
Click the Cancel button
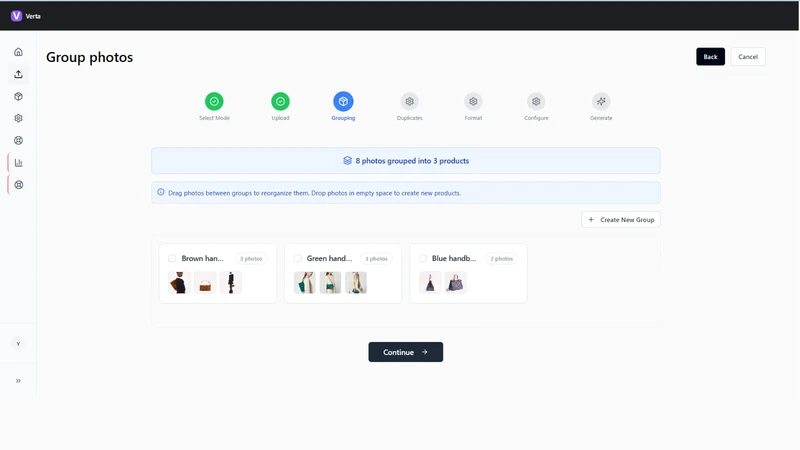tap(748, 57)
